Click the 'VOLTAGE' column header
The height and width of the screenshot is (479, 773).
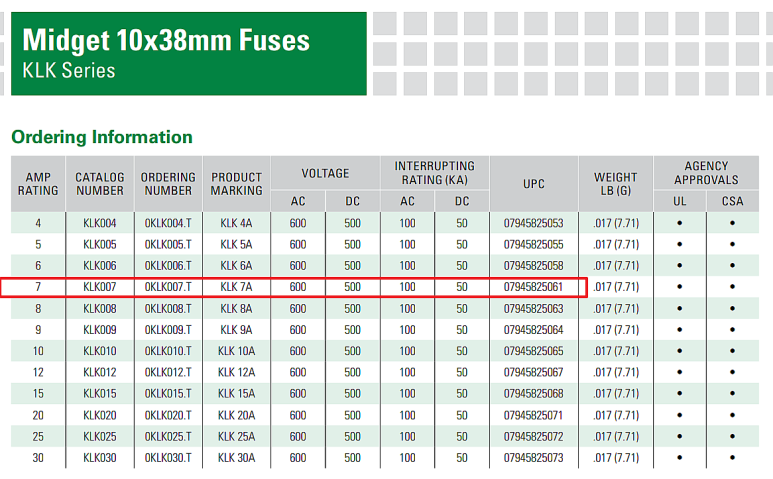325,173
